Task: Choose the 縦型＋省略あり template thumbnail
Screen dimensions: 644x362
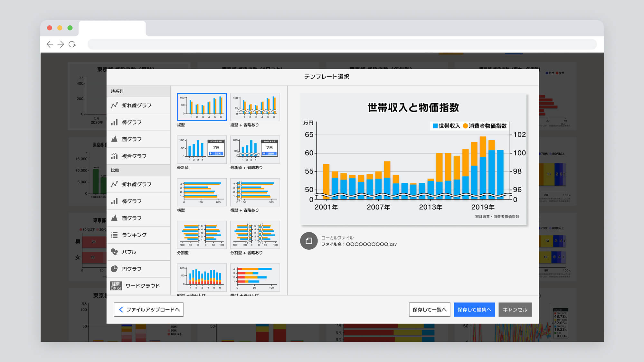Action: click(255, 107)
